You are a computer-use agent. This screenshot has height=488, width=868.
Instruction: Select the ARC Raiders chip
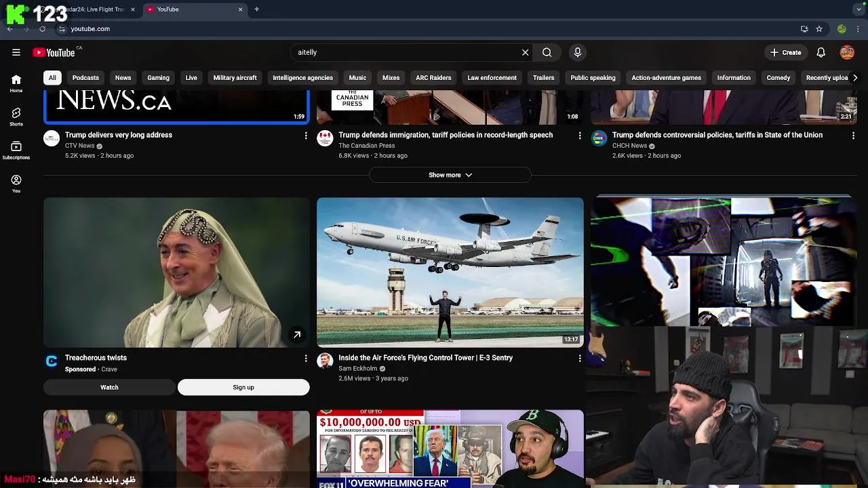(433, 78)
